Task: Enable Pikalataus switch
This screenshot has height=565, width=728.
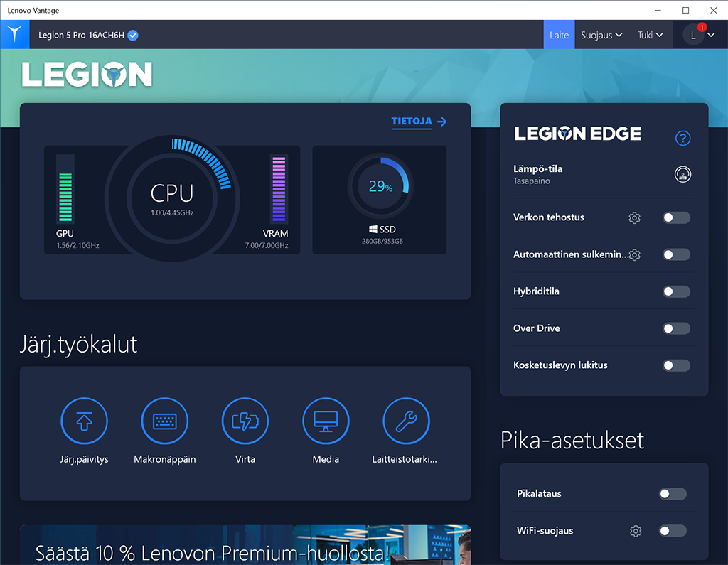Action: click(x=673, y=494)
